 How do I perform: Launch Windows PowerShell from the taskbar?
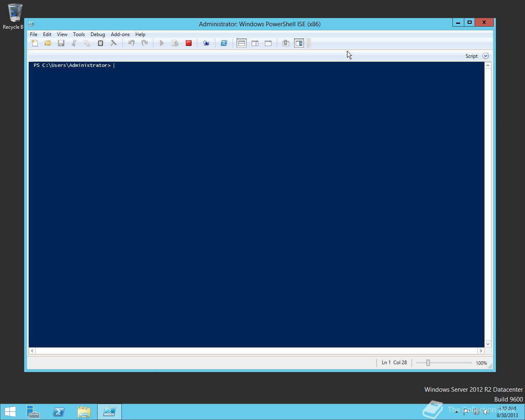(x=59, y=411)
